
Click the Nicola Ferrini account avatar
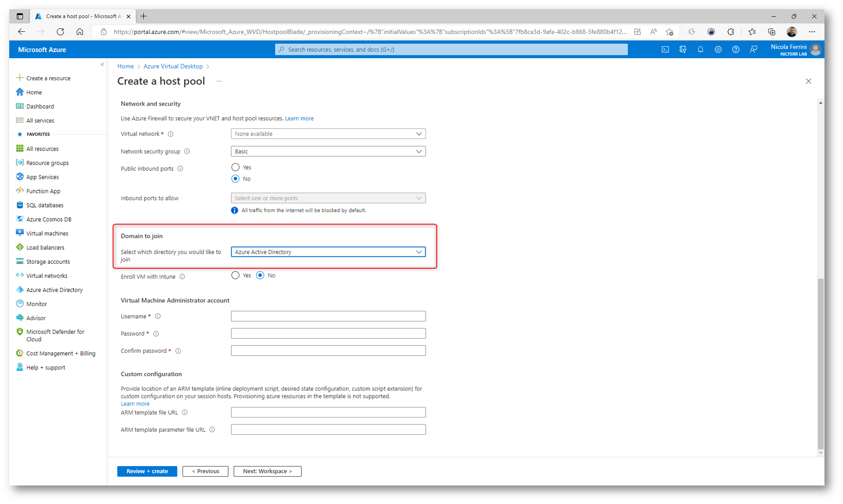click(815, 50)
